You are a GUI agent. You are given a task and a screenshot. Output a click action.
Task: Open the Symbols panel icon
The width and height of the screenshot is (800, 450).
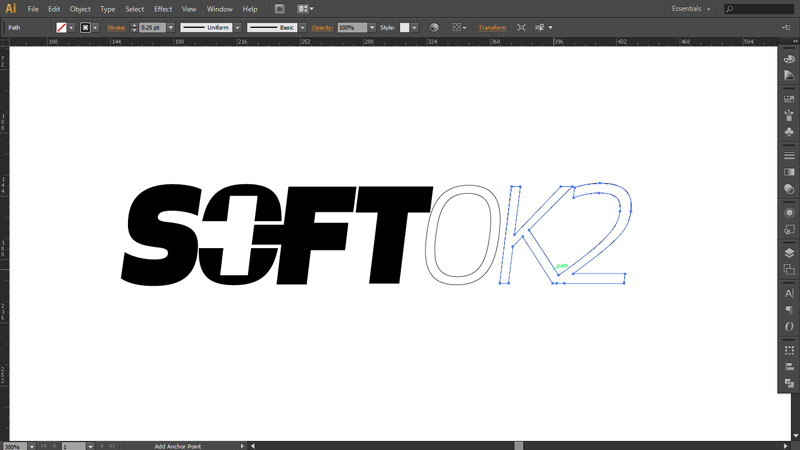pyautogui.click(x=789, y=132)
